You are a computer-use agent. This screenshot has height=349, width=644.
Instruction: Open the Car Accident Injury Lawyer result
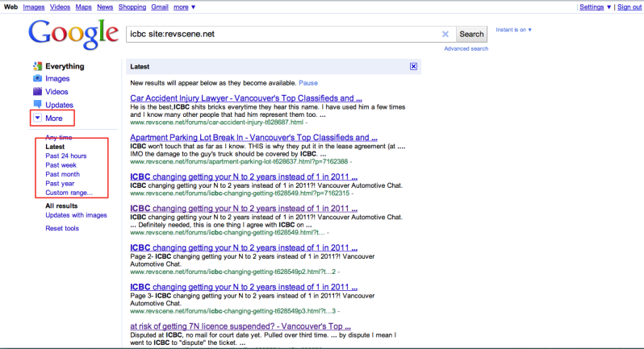coord(246,98)
